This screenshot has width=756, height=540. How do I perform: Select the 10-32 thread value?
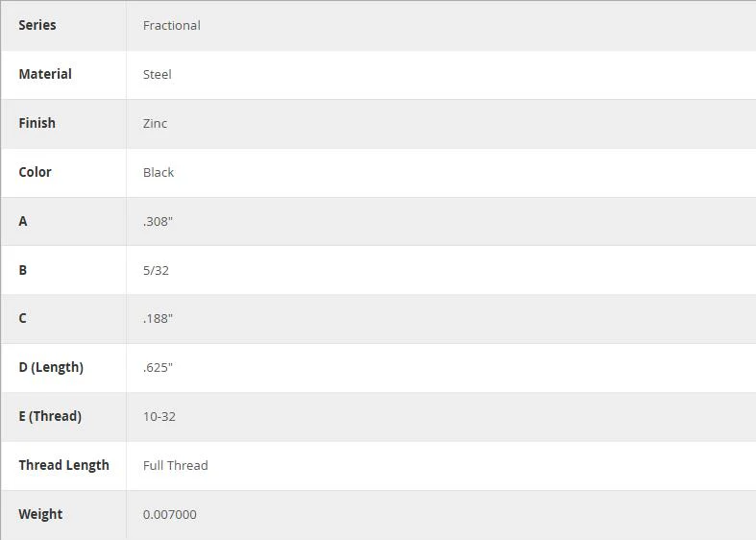point(159,417)
